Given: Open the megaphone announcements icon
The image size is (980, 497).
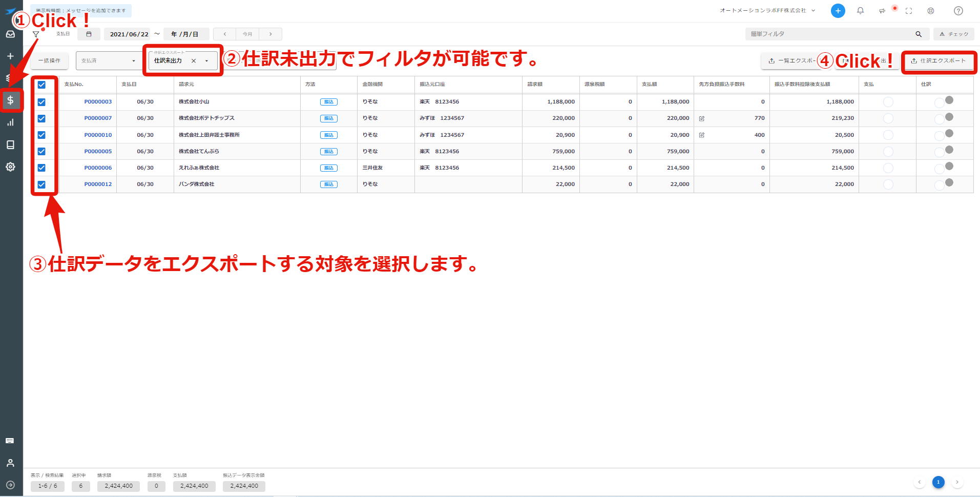Looking at the screenshot, I should click(x=882, y=11).
